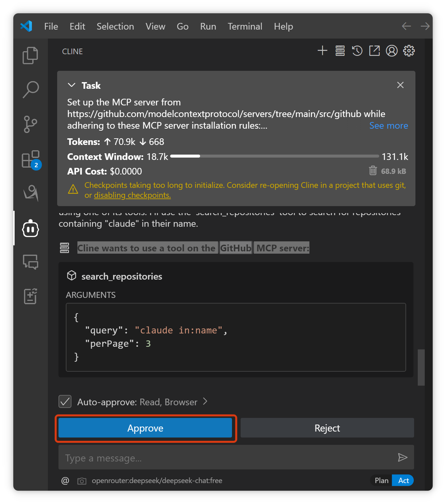The image size is (446, 504).
Task: Click the disabling checkpoints link
Action: point(132,195)
